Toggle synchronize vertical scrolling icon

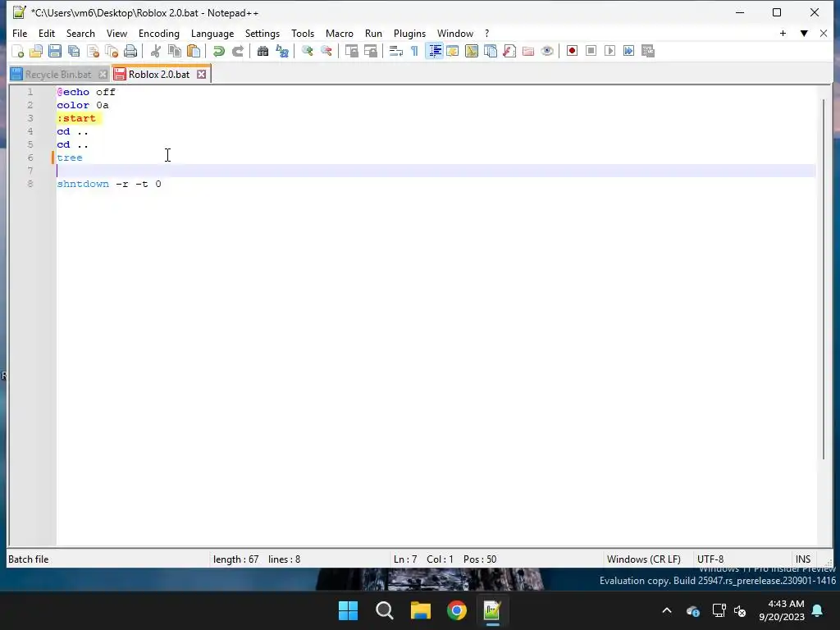[x=351, y=51]
